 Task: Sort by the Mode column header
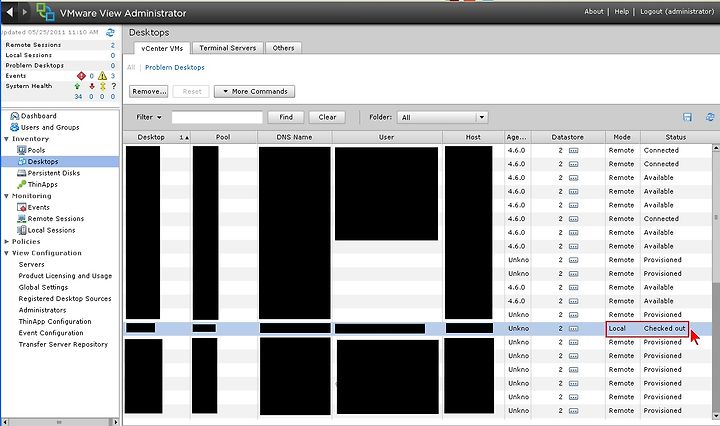click(622, 137)
